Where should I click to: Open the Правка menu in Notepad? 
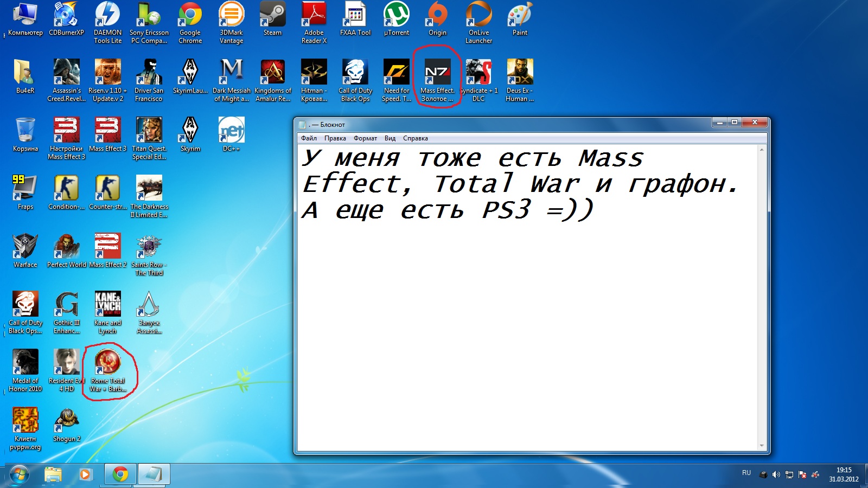[x=335, y=138]
